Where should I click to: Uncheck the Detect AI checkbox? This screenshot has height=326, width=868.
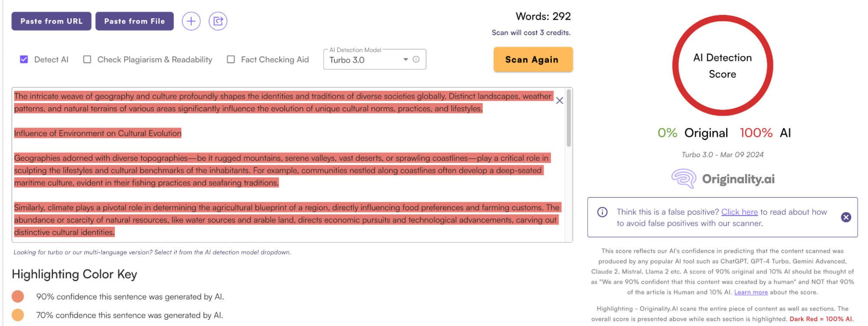tap(24, 60)
